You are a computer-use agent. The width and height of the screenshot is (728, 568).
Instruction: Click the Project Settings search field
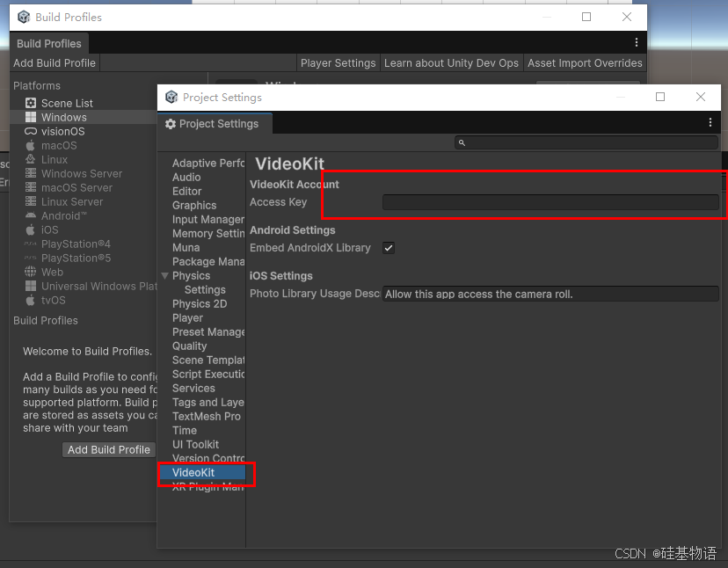point(586,142)
